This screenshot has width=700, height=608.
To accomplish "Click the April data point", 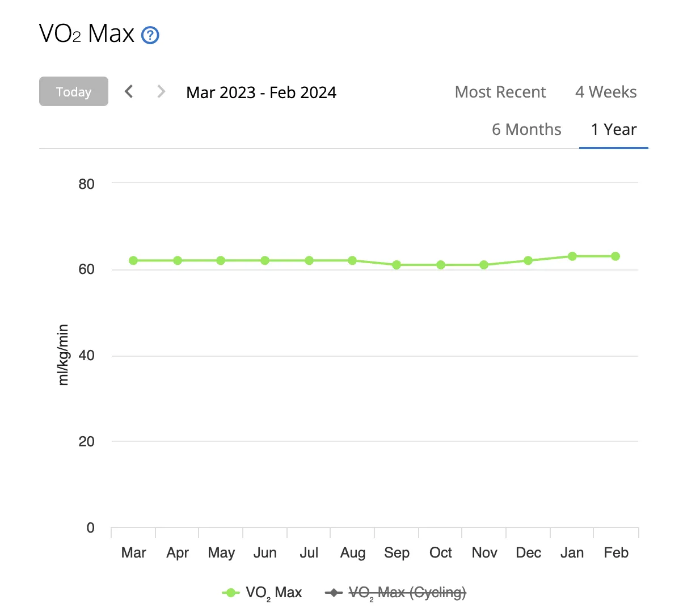I will pos(178,261).
